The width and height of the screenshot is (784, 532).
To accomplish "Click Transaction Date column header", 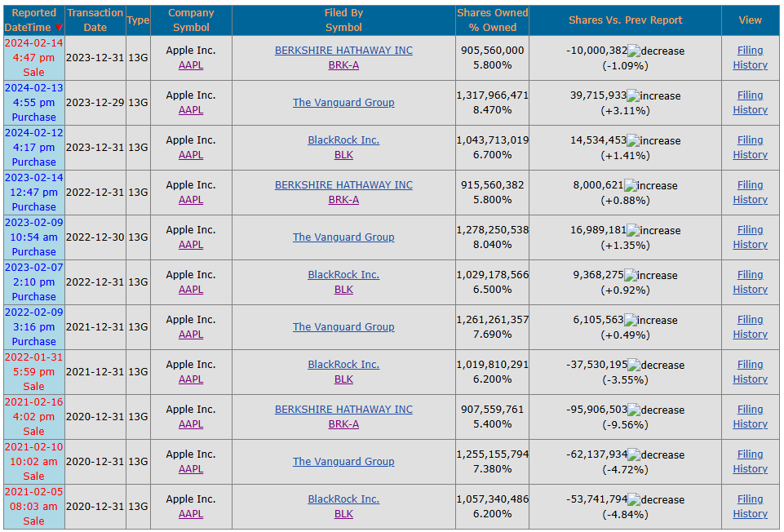I will tap(95, 20).
